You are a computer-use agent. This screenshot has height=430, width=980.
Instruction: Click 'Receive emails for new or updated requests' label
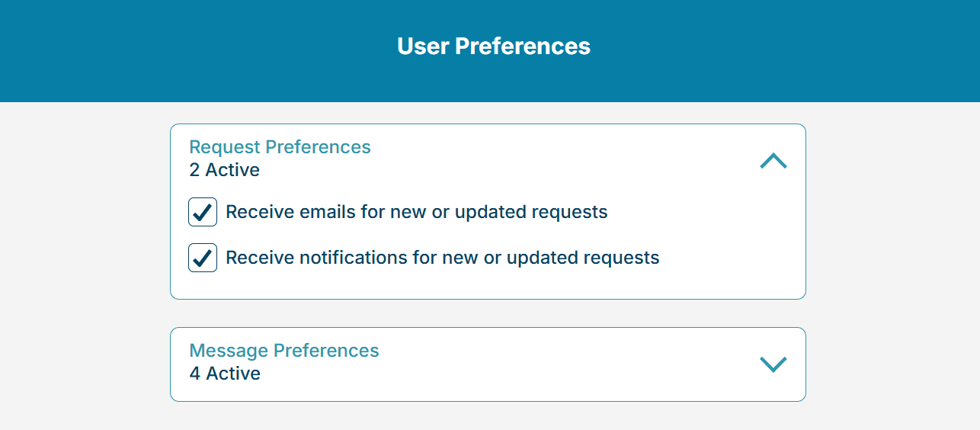click(x=416, y=212)
